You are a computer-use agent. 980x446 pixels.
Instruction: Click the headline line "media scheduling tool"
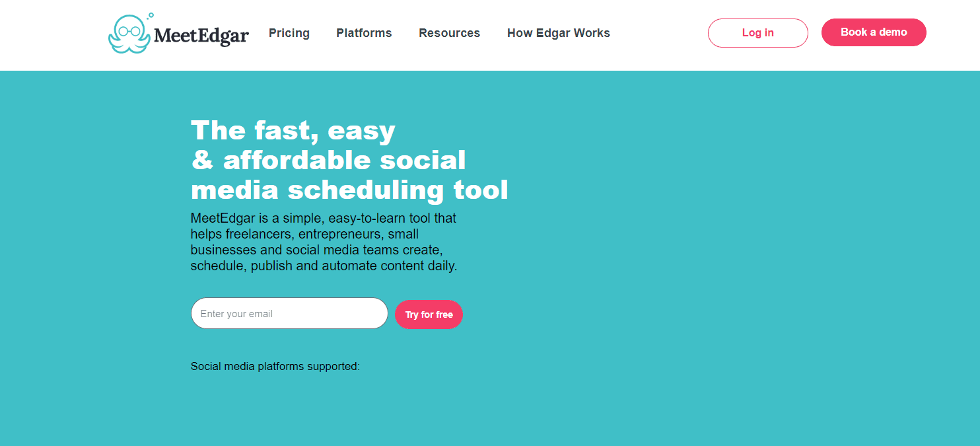pos(349,190)
